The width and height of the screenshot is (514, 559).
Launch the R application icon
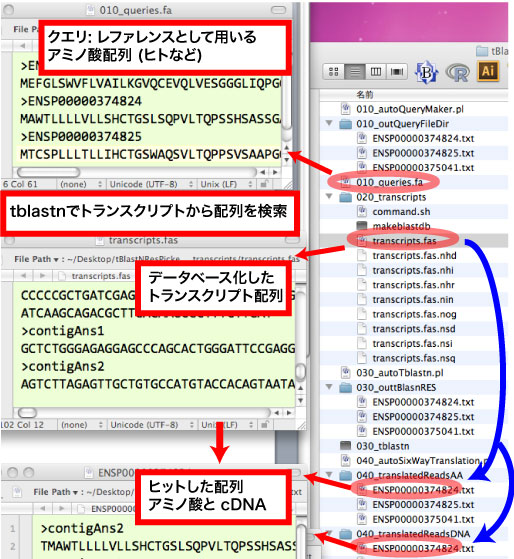(x=457, y=73)
